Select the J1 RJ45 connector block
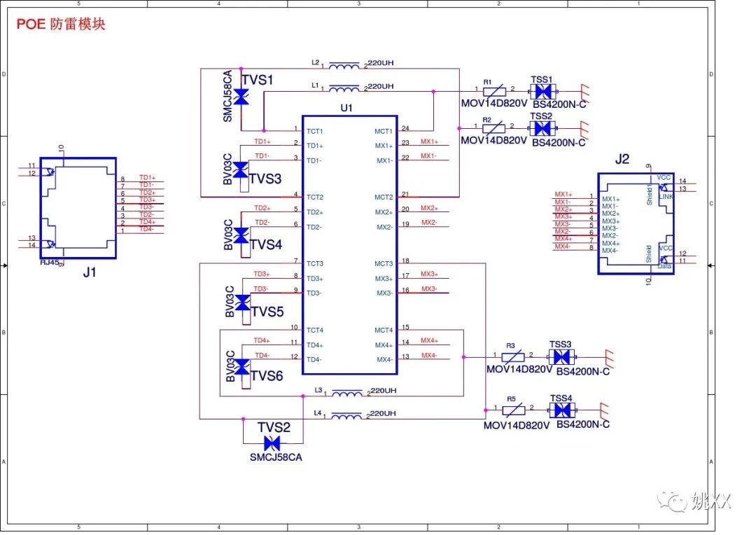This screenshot has height=535, width=756. click(78, 208)
